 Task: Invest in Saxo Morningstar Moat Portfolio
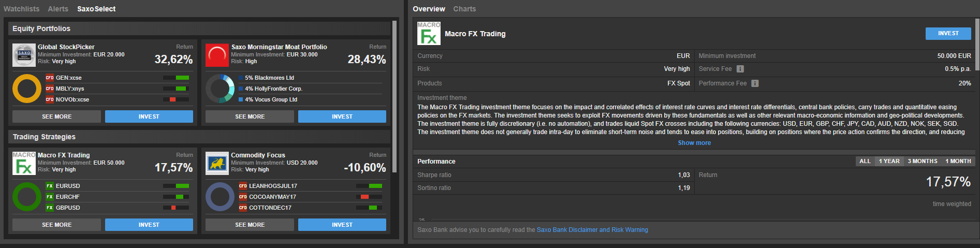click(342, 116)
